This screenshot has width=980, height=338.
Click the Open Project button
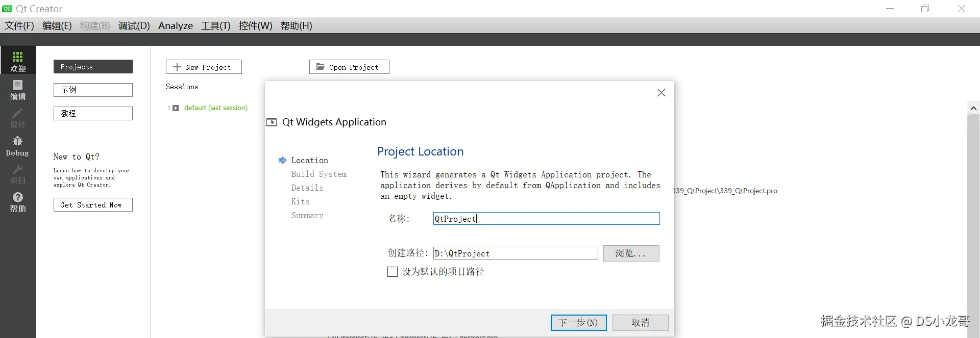[x=349, y=67]
